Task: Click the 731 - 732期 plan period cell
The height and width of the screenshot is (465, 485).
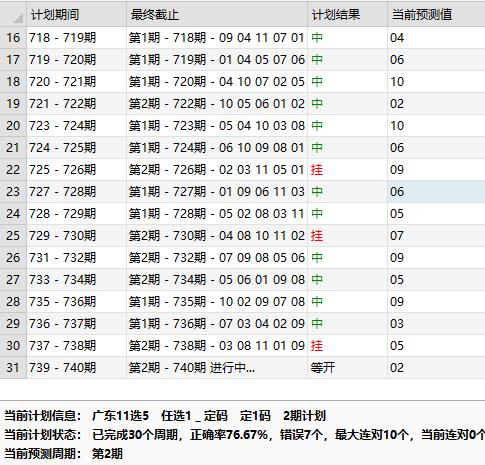Action: pyautogui.click(x=77, y=258)
